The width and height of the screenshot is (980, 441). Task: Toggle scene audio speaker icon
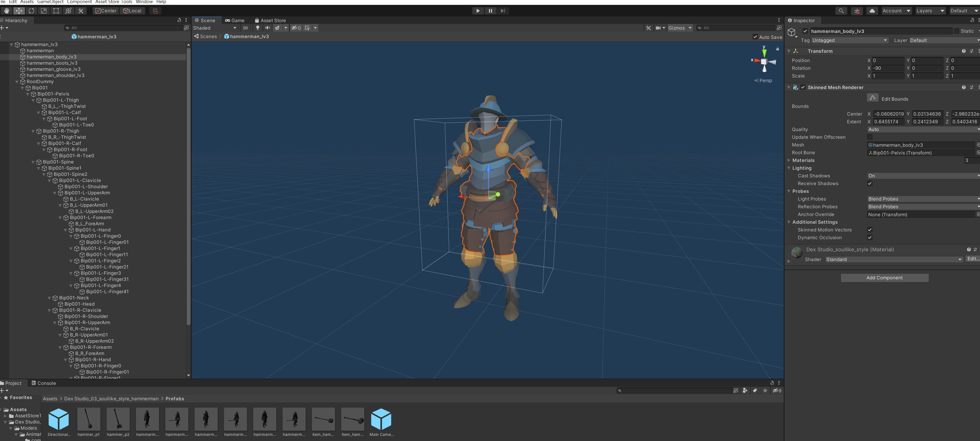point(268,28)
